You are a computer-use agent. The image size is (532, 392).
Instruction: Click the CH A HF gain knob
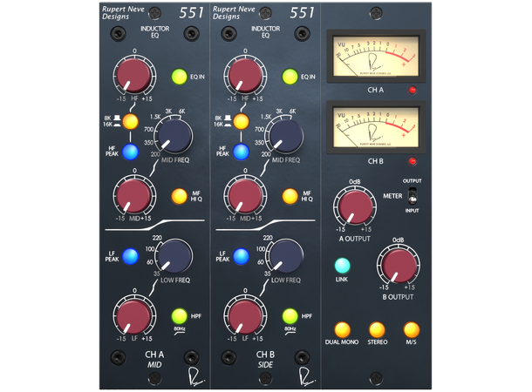coord(134,76)
